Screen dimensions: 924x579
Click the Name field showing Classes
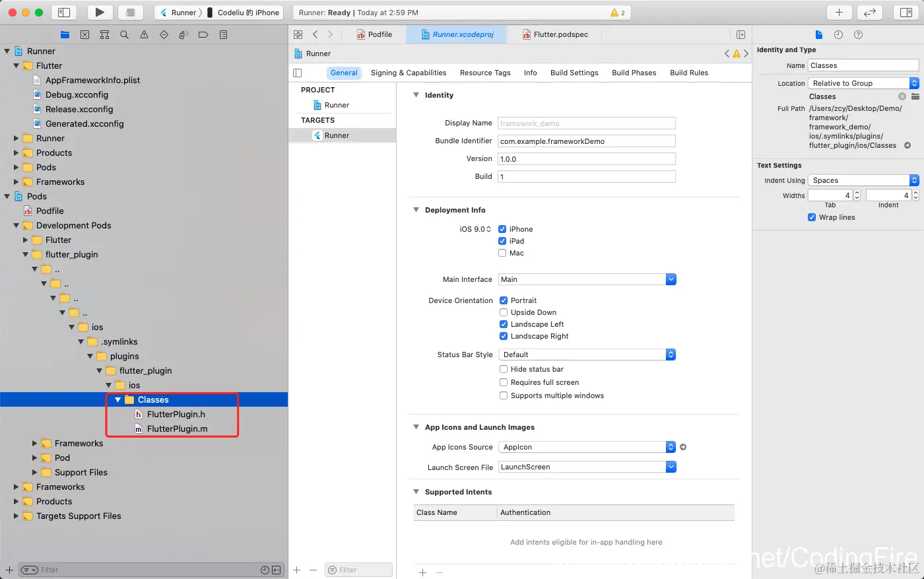click(863, 65)
